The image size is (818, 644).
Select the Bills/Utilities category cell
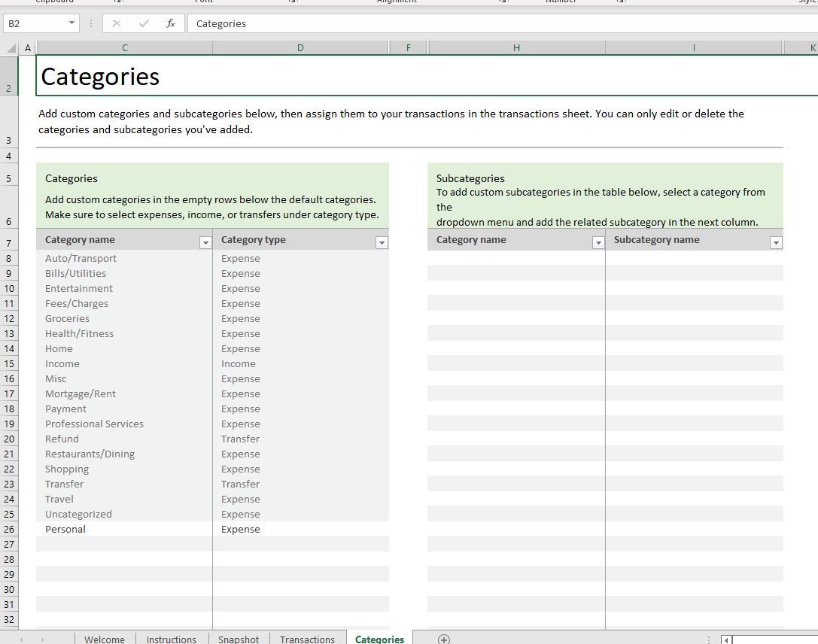click(x=125, y=273)
